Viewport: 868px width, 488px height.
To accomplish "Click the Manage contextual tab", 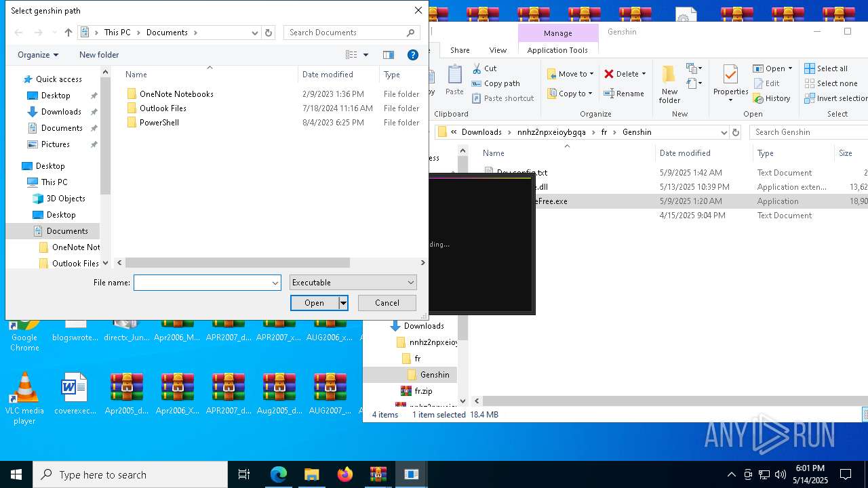I will 557,33.
